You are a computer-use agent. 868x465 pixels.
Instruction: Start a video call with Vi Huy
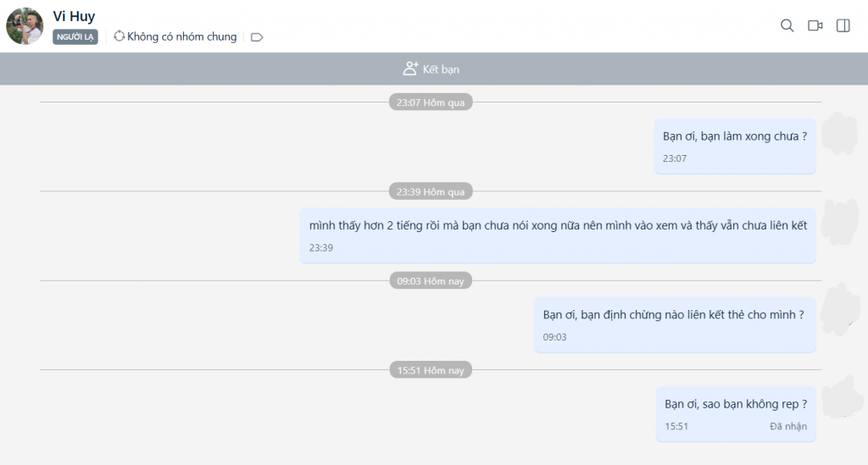click(815, 25)
